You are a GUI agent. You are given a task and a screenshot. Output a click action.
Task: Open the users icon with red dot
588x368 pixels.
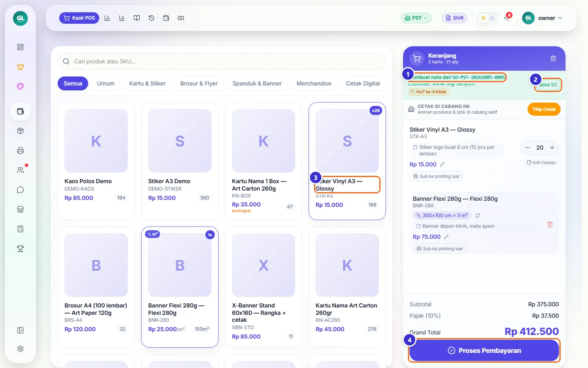[20, 170]
